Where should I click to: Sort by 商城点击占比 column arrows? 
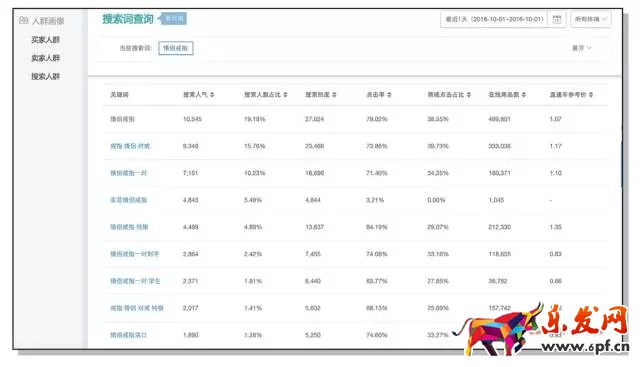click(469, 95)
